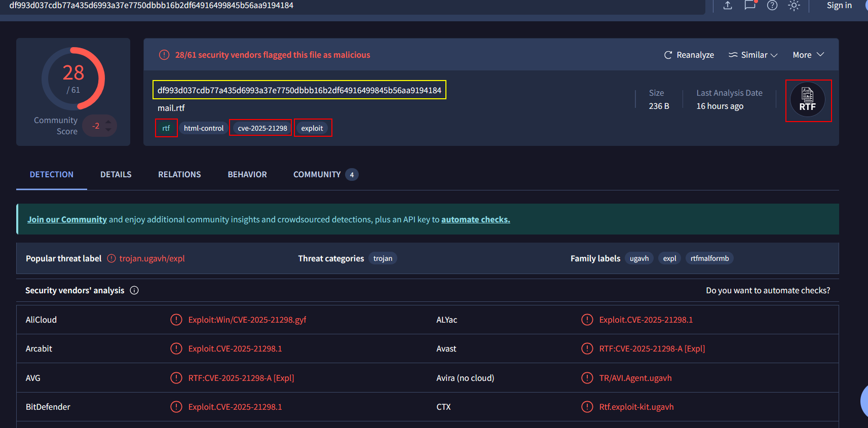Click the cve-2025-21298 tag
The height and width of the screenshot is (428, 868).
[262, 128]
